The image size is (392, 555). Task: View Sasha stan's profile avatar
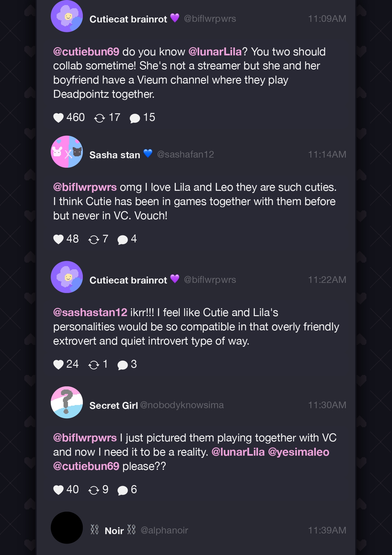67,152
